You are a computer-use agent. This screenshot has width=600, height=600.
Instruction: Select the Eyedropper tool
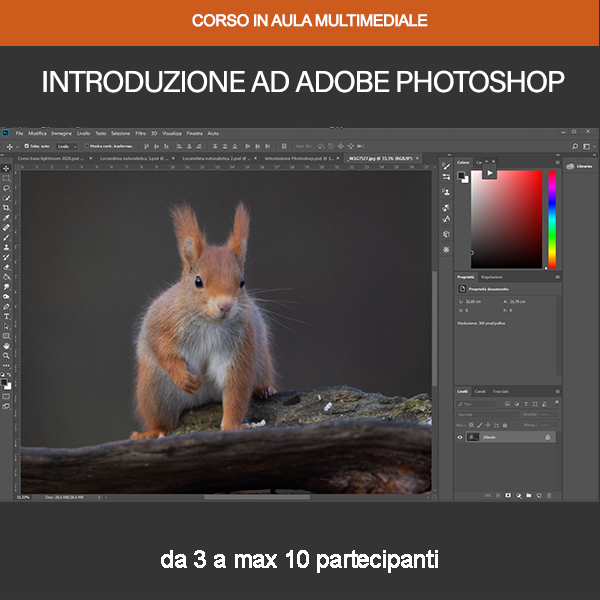6,218
